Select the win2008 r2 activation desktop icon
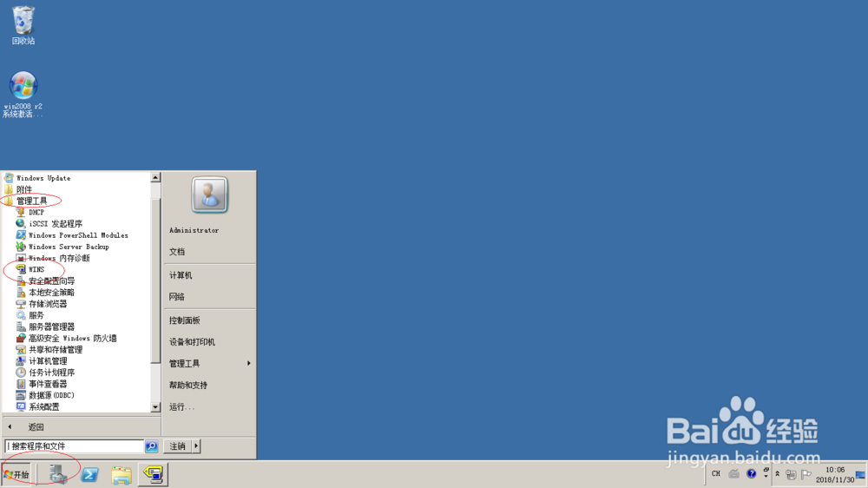This screenshot has height=488, width=868. pos(23,94)
